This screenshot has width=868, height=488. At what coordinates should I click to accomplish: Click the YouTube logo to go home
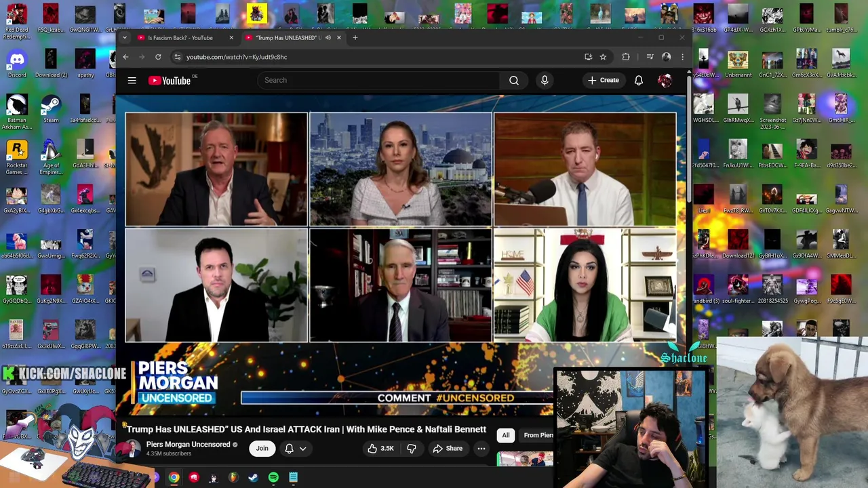point(170,81)
